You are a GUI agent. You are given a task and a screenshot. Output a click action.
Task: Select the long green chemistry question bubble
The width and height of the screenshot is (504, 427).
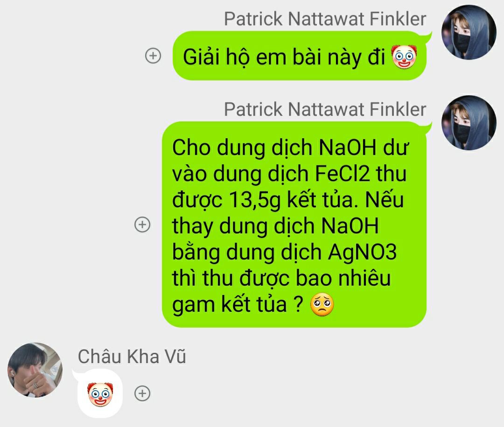pos(294,224)
